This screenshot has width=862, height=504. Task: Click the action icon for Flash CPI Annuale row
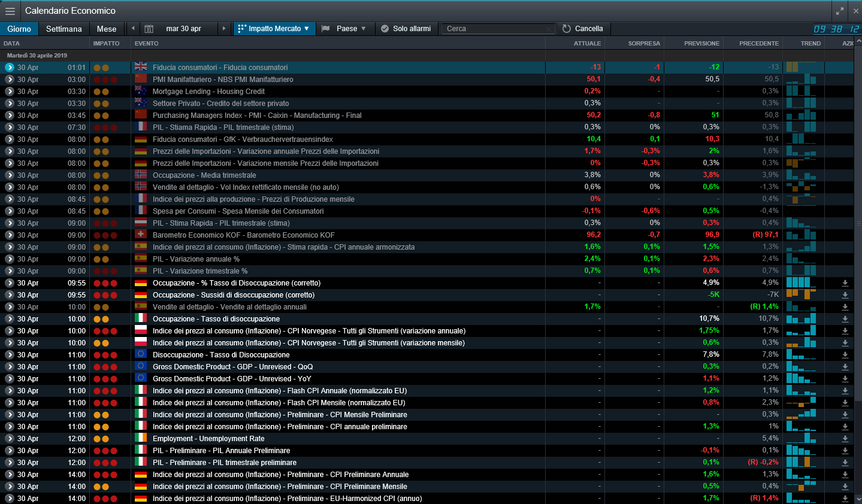[845, 391]
